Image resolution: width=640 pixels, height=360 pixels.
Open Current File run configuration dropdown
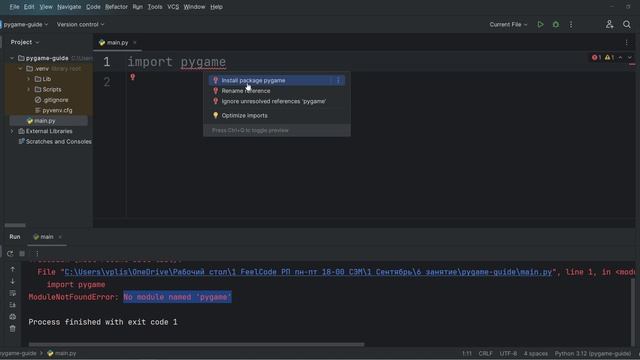(508, 24)
